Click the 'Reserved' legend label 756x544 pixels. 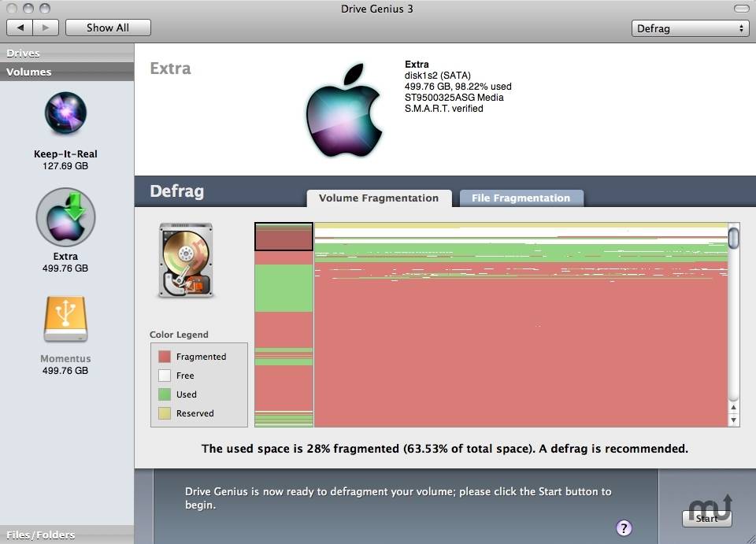click(x=195, y=413)
